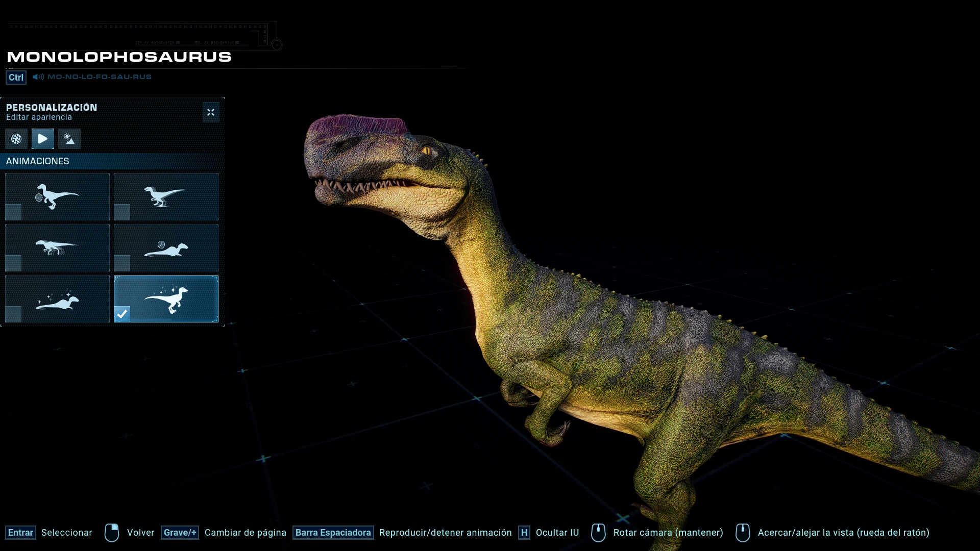The width and height of the screenshot is (980, 551).
Task: Tick checkbox on the running animation tile
Action: pos(13,263)
